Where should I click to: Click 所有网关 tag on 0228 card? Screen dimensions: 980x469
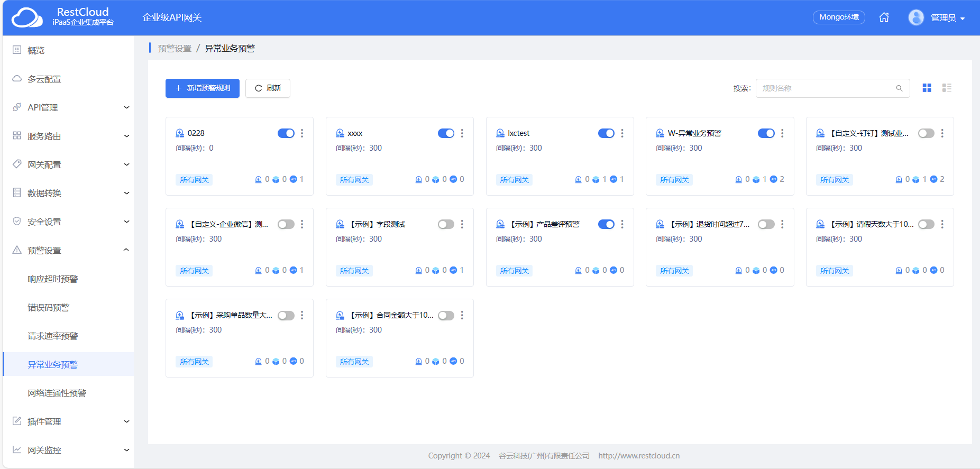point(194,180)
